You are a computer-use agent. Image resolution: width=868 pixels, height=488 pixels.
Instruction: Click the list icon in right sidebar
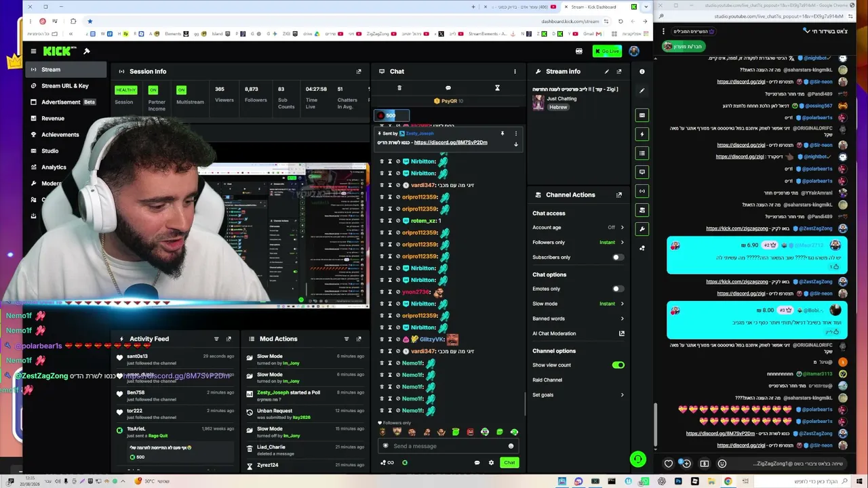(x=642, y=153)
